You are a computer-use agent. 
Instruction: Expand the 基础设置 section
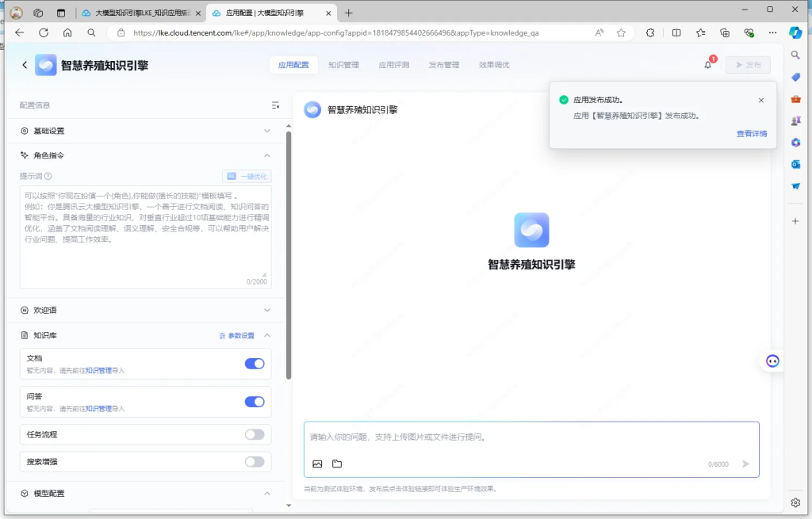(x=267, y=131)
